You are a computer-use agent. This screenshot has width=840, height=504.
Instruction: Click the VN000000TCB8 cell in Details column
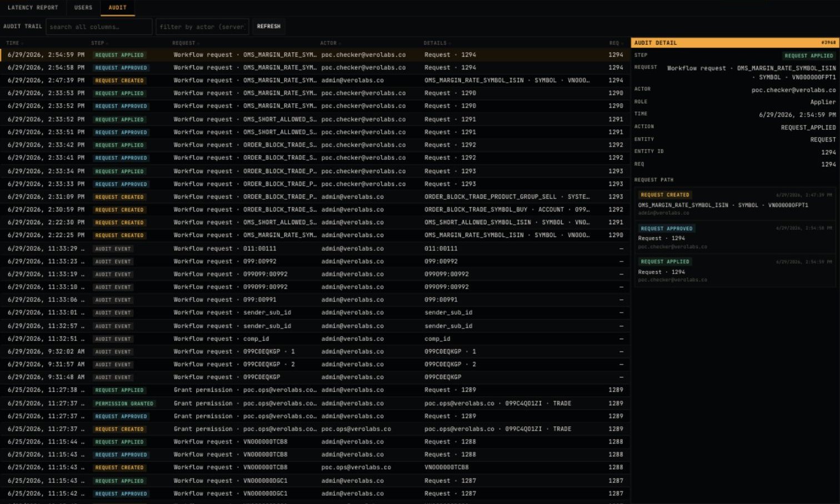click(447, 467)
